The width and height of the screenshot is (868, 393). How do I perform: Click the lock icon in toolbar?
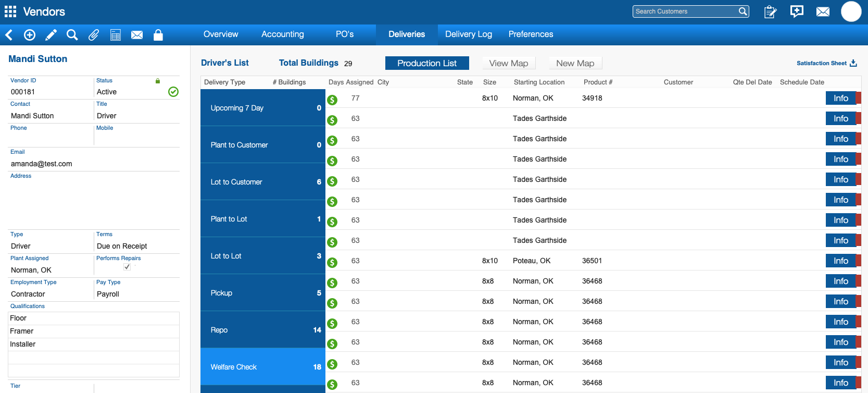tap(158, 35)
